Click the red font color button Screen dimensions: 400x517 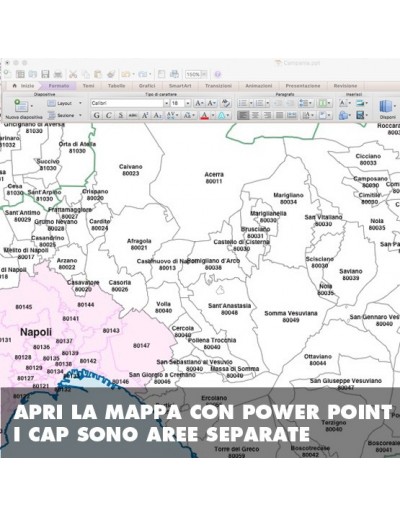(x=204, y=115)
